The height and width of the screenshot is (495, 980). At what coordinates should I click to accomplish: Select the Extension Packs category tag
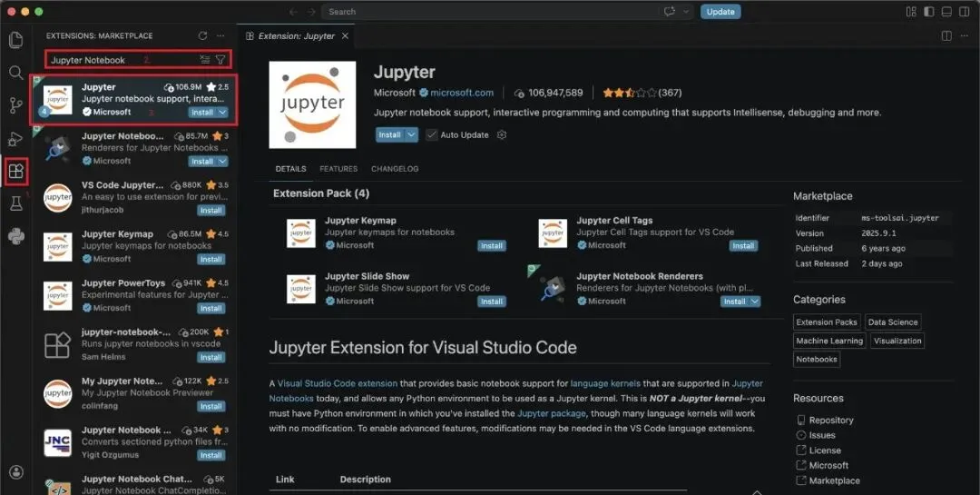(x=827, y=322)
